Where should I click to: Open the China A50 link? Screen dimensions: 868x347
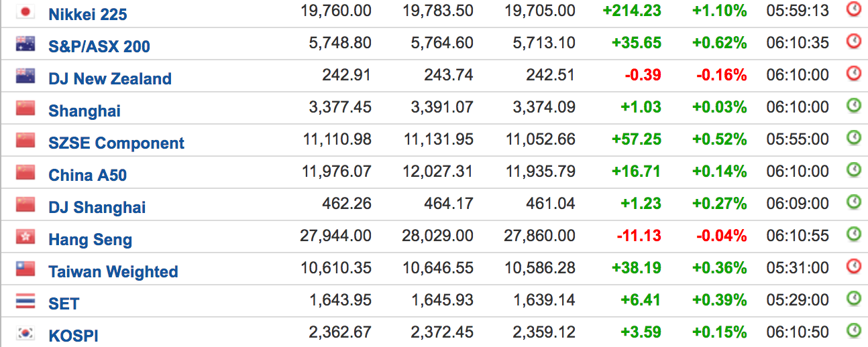tap(88, 175)
